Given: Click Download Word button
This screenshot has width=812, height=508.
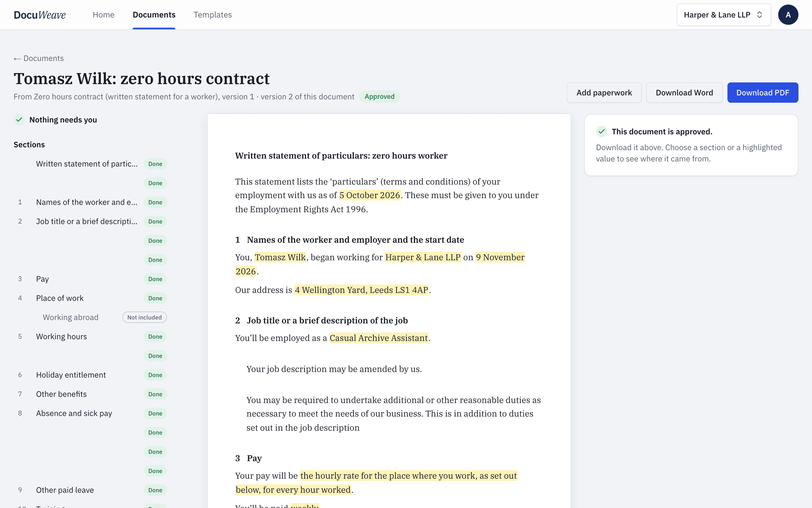Looking at the screenshot, I should (x=684, y=92).
